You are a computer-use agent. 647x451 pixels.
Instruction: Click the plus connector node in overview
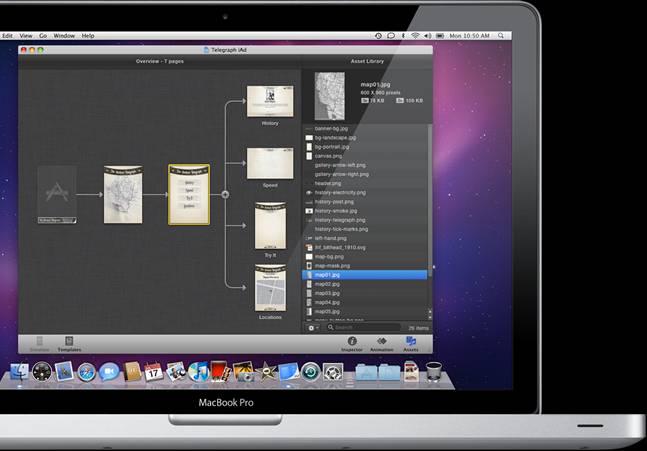click(225, 194)
